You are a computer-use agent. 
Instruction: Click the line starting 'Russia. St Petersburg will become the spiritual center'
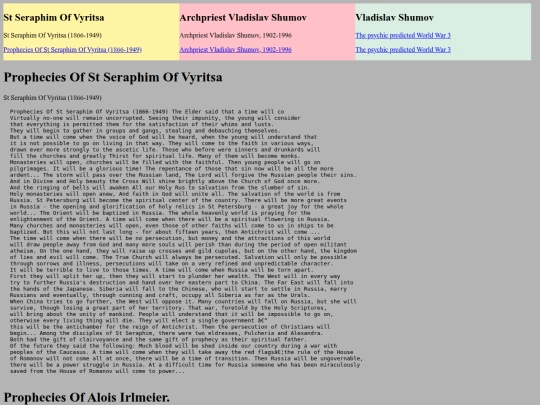[178, 200]
